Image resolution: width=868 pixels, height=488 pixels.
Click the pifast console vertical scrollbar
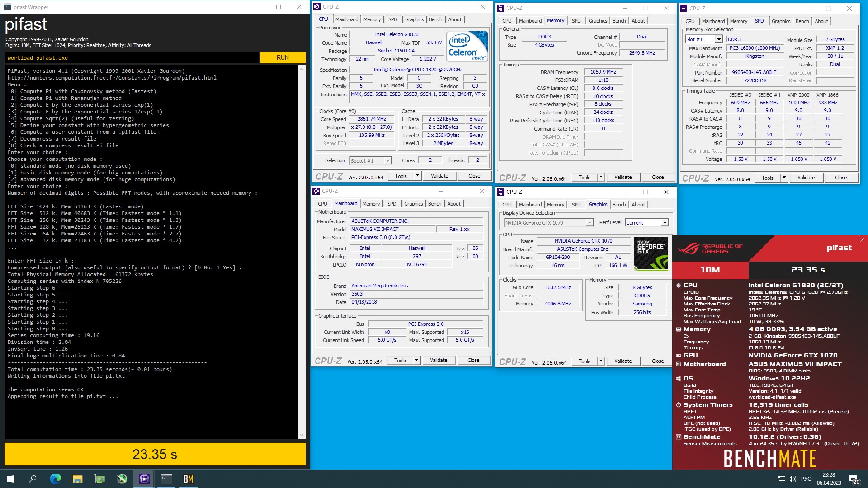(x=302, y=252)
